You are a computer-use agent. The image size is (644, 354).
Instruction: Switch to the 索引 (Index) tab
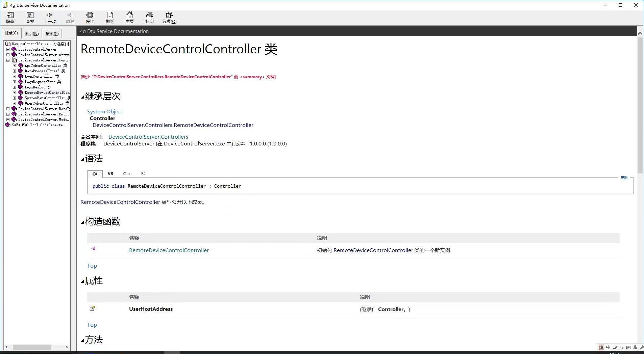coord(31,33)
